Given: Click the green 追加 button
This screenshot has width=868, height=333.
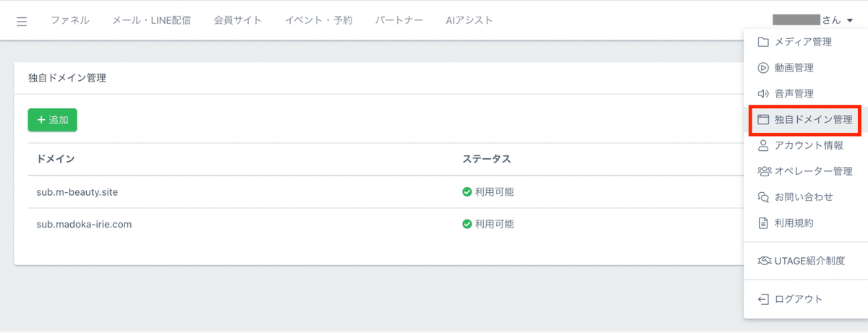Looking at the screenshot, I should [x=53, y=120].
